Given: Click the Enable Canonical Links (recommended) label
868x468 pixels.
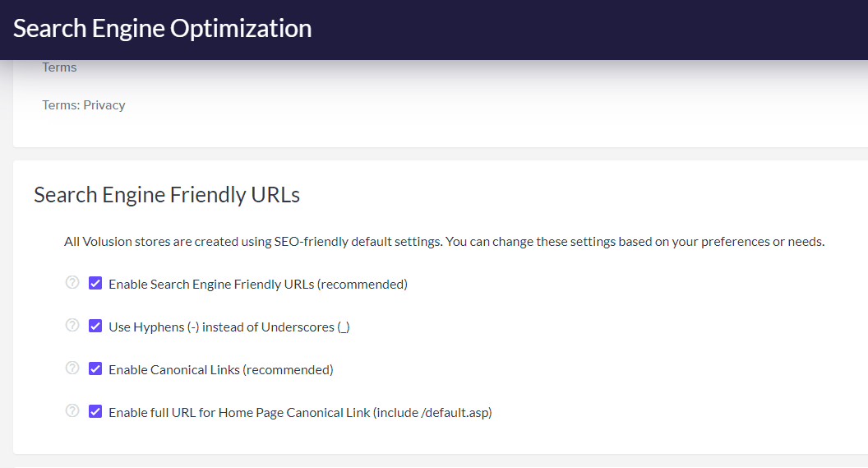Looking at the screenshot, I should click(221, 370).
